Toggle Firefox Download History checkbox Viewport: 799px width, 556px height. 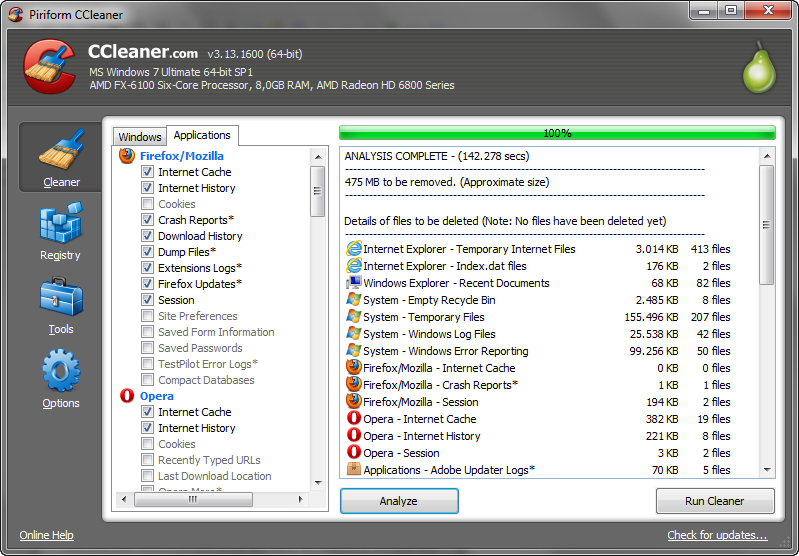(147, 235)
